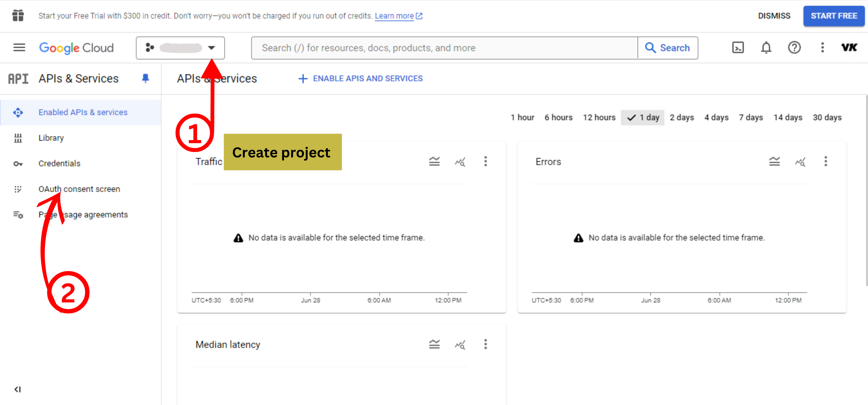Screen dimensions: 868x405
Task: Toggle the APIs & Services pin
Action: click(145, 78)
